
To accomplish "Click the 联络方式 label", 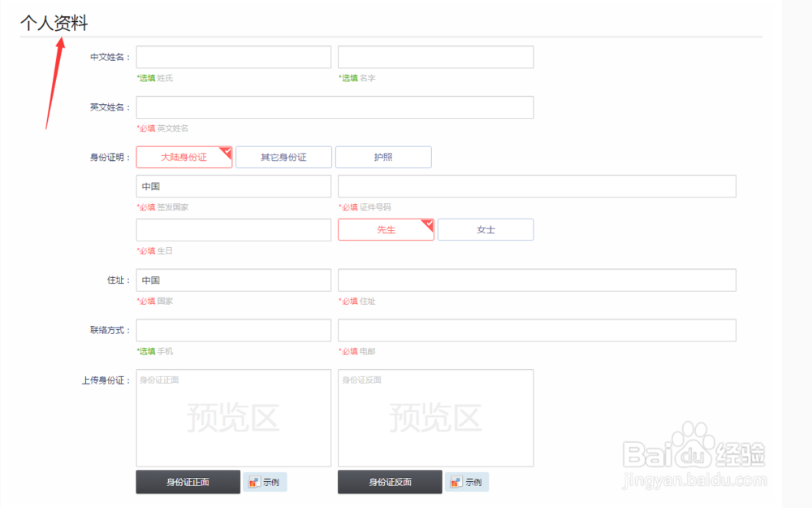I will 110,330.
